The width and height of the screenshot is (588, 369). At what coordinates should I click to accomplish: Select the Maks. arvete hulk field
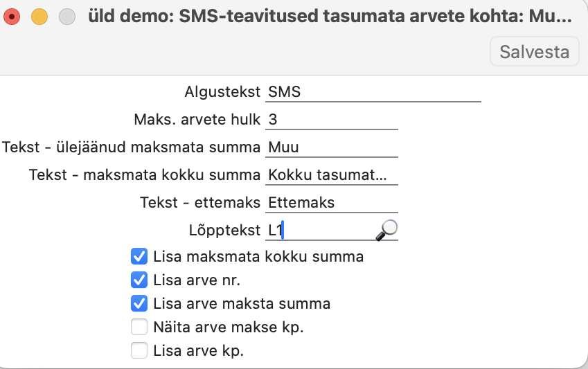coord(331,120)
